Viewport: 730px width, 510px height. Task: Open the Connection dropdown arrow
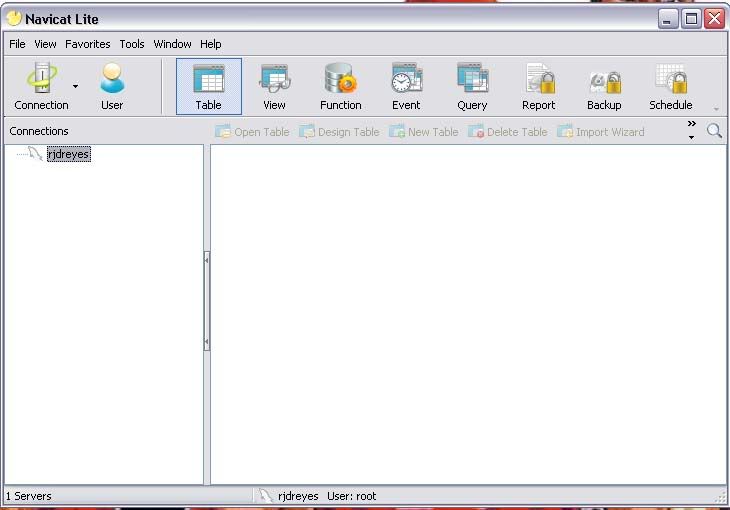pos(75,86)
